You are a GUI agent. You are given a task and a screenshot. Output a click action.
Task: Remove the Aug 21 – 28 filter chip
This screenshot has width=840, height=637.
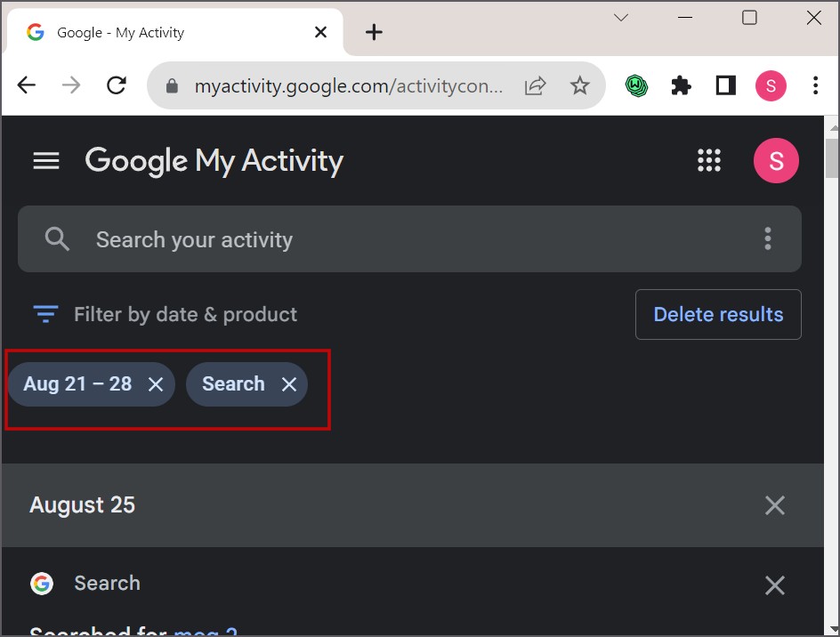[156, 384]
